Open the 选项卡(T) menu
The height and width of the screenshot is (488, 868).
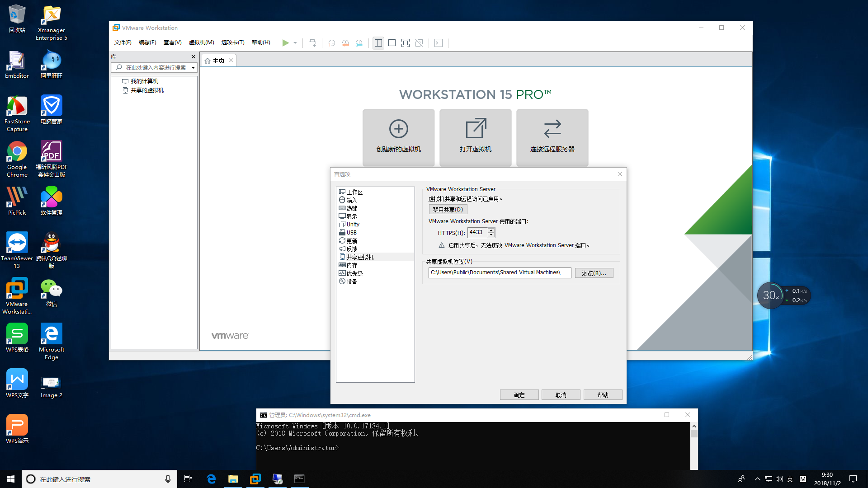pos(233,42)
